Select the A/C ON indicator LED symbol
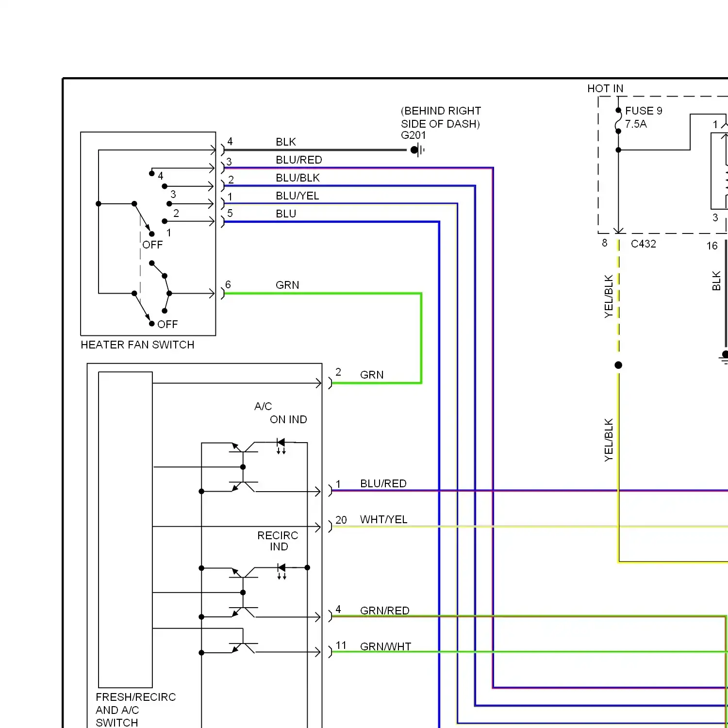The height and width of the screenshot is (728, 728). 281,446
